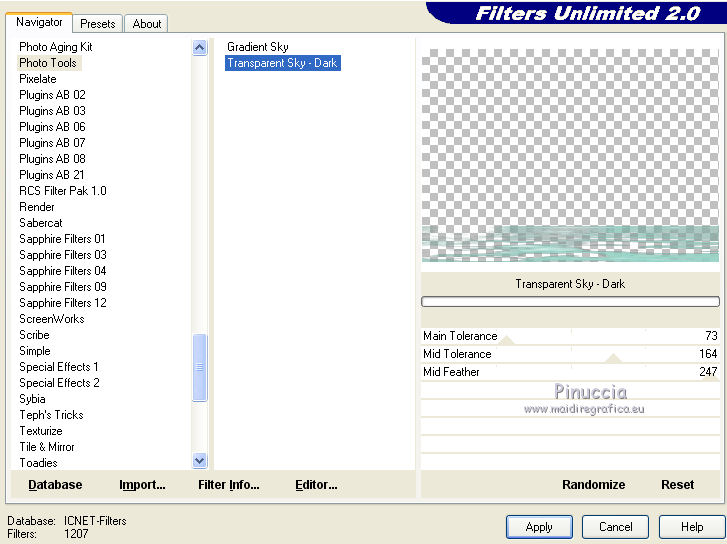Open Filter Info... dialog

[x=229, y=485]
